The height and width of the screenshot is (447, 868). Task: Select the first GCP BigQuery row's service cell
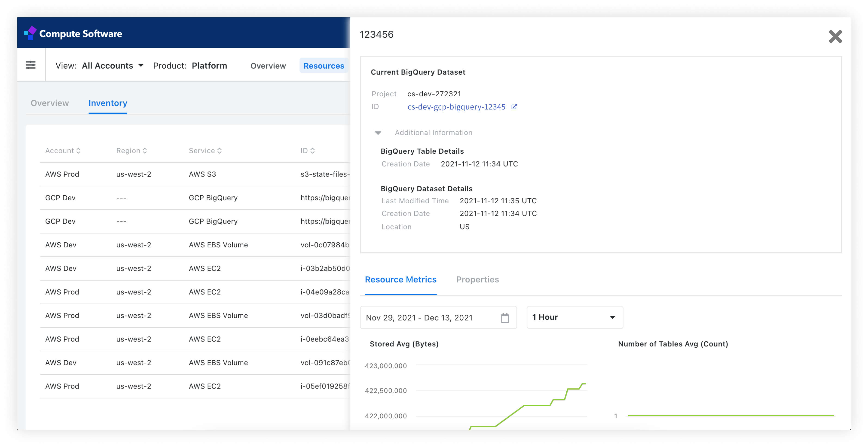[x=213, y=198]
